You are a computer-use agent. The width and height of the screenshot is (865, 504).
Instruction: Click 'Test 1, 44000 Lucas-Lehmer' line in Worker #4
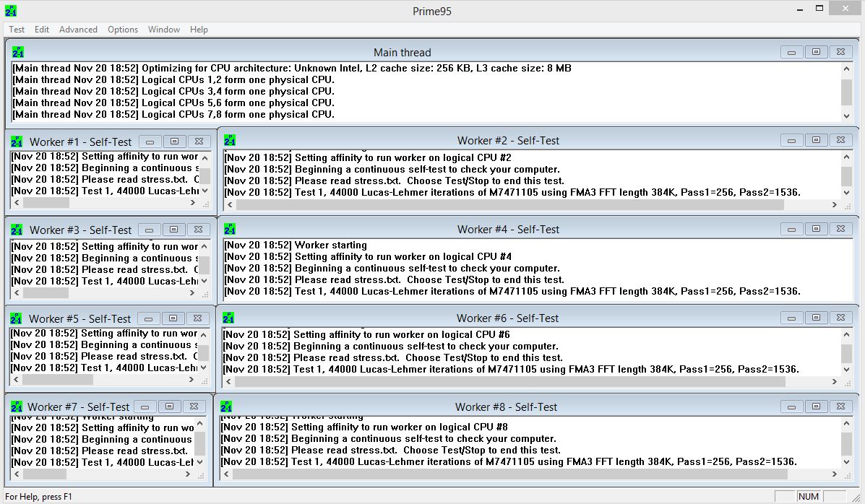pos(512,291)
